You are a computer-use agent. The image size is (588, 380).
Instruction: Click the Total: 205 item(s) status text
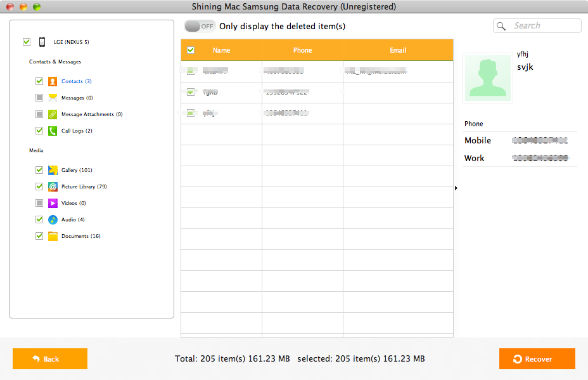[232, 358]
